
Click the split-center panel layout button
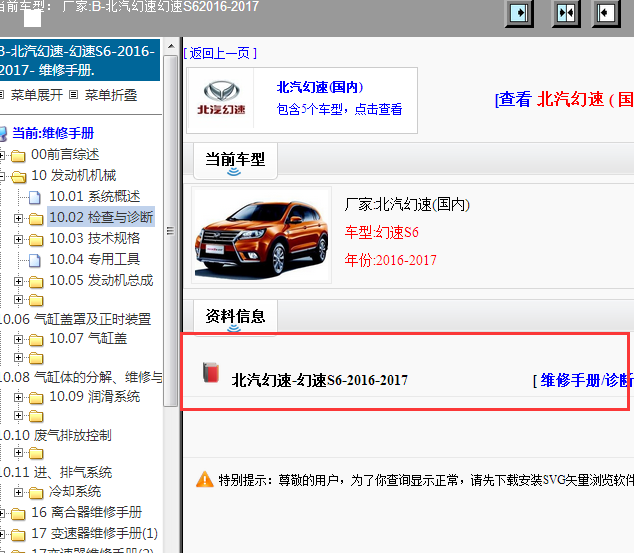click(566, 13)
